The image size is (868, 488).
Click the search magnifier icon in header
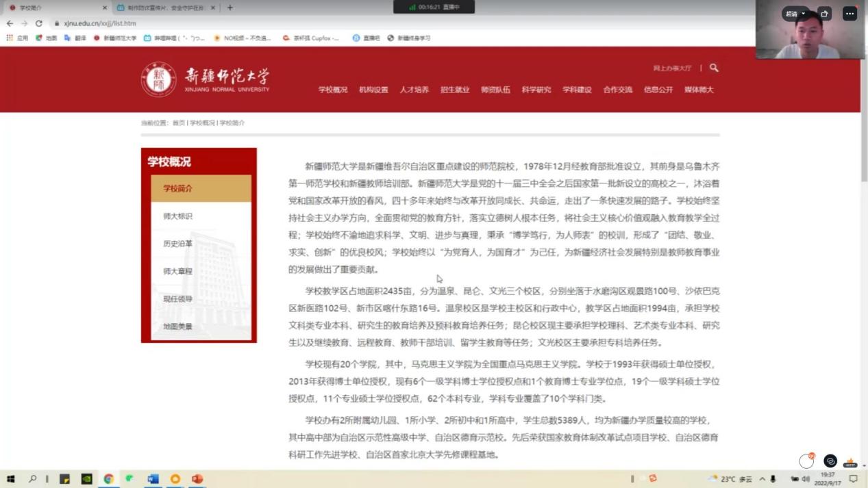pyautogui.click(x=714, y=68)
